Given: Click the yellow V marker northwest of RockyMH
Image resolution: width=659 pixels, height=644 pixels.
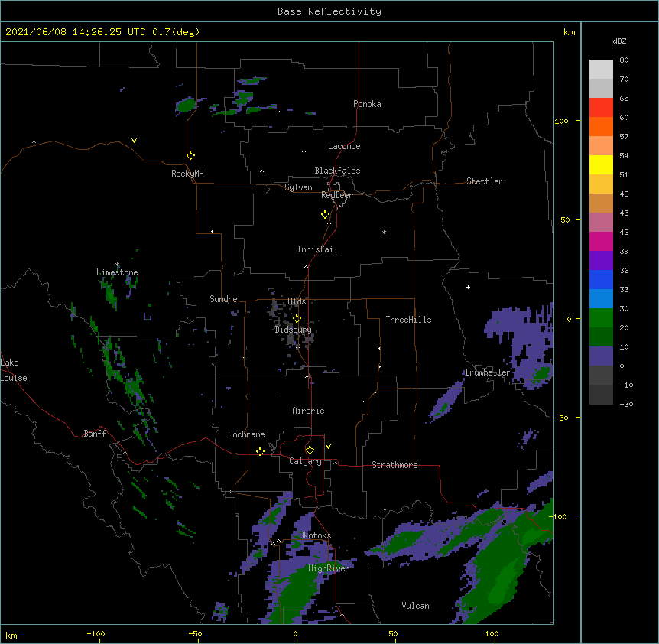Looking at the screenshot, I should [134, 141].
